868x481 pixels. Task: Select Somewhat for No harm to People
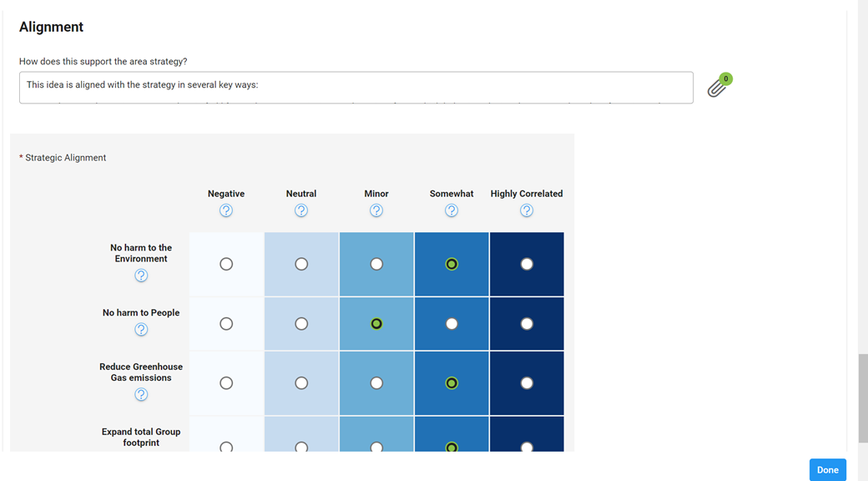[x=452, y=323]
